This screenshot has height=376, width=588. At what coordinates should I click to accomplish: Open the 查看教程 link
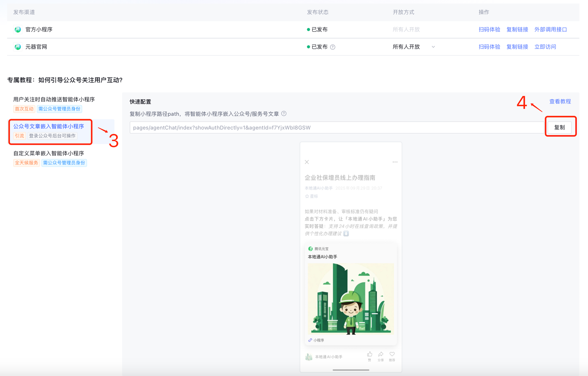[x=560, y=101]
